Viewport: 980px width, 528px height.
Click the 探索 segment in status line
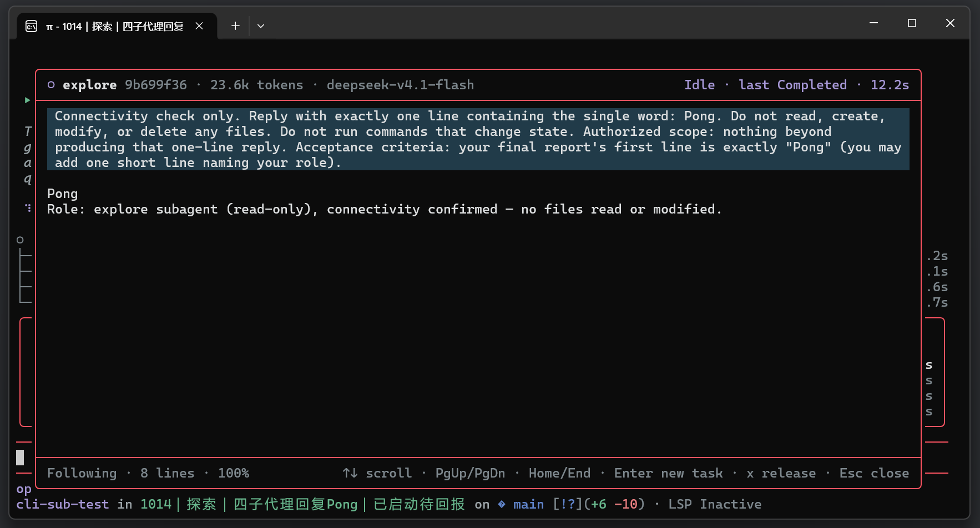click(201, 504)
